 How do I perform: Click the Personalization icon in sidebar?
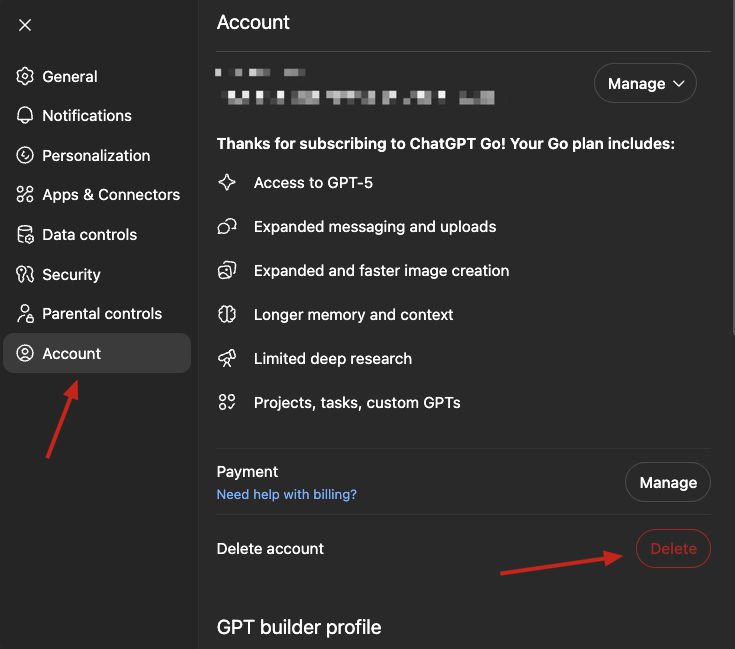25,155
